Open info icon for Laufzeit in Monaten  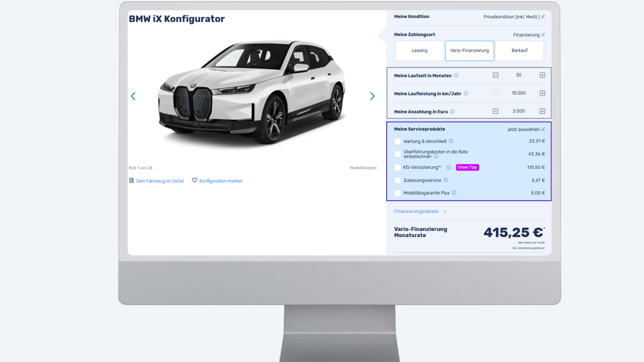coord(456,75)
